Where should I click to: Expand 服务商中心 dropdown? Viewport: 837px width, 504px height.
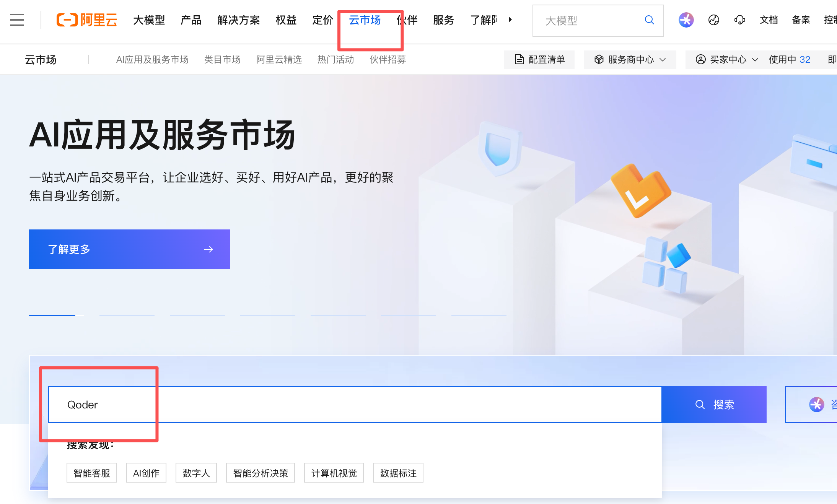click(x=630, y=60)
